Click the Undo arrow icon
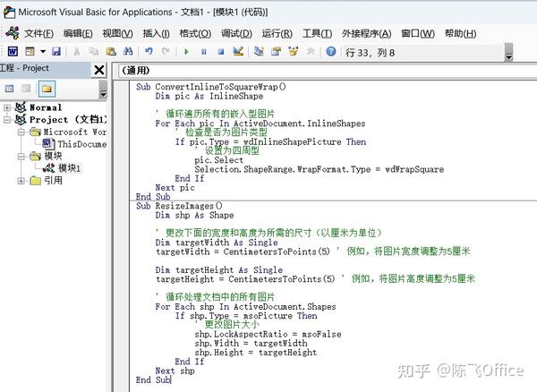This screenshot has height=392, width=537. [149, 52]
